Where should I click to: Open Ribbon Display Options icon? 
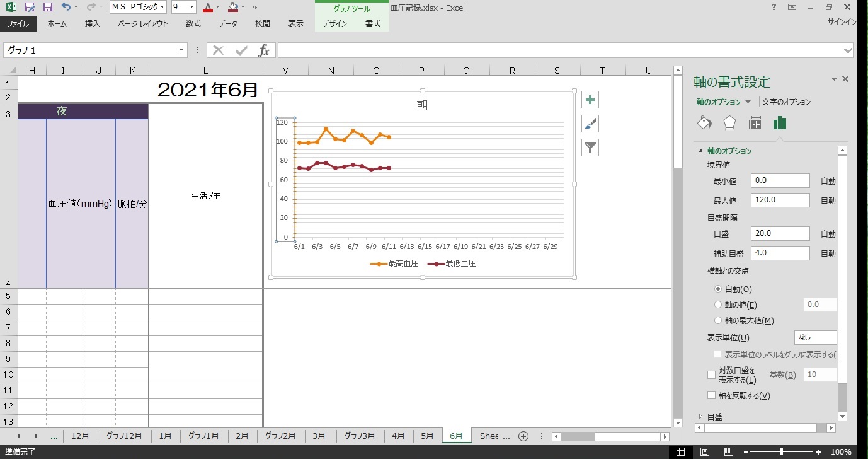click(x=792, y=7)
